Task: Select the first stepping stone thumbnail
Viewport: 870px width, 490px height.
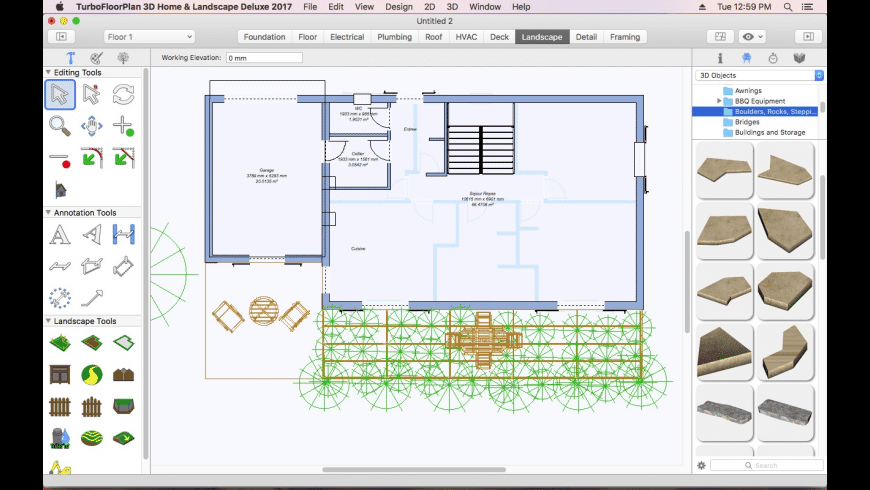Action: (723, 169)
